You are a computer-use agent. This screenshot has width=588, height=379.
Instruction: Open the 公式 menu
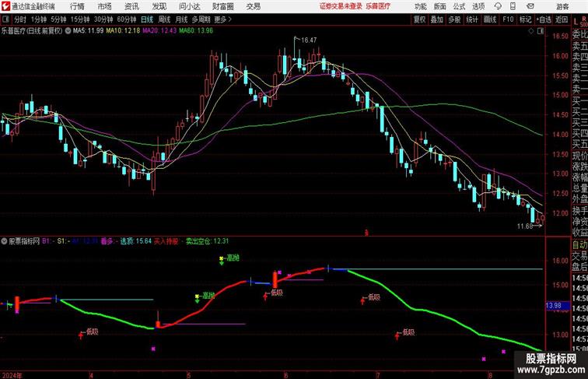pos(459,6)
